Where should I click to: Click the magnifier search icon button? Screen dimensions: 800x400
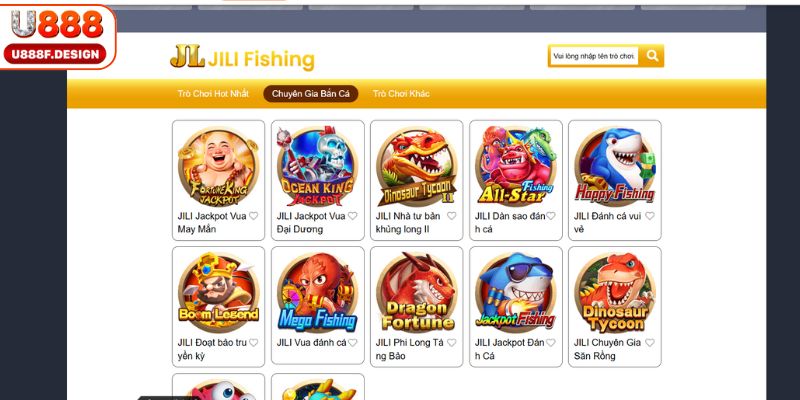pos(652,56)
